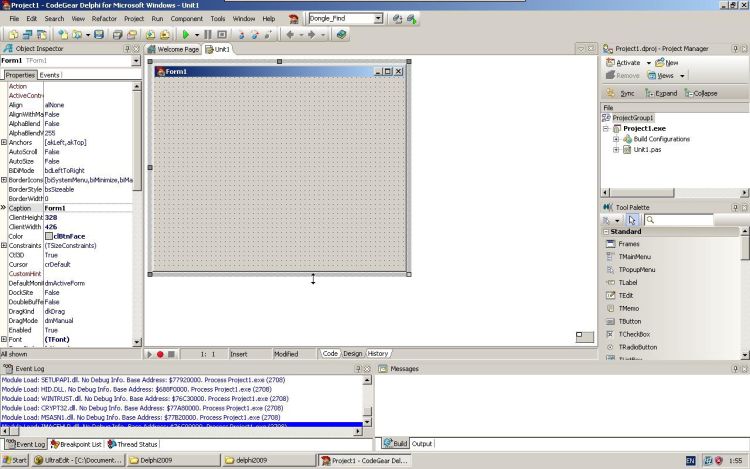This screenshot has width=750, height=469.
Task: Click the Help contents book icon
Action: (341, 34)
